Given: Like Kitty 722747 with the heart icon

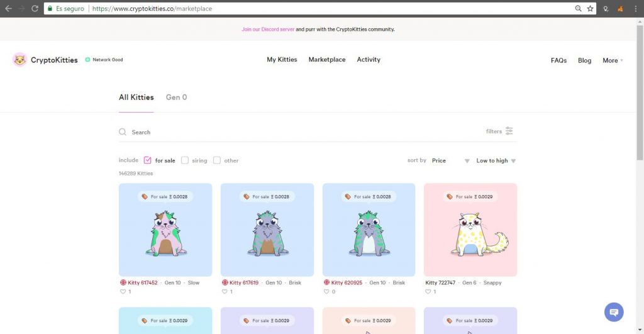Looking at the screenshot, I should (x=428, y=291).
